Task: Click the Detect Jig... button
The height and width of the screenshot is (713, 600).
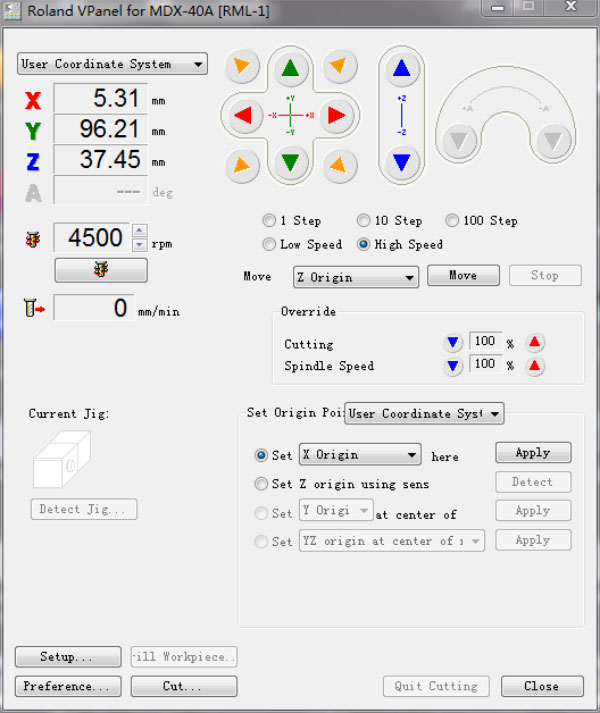Action: click(x=84, y=509)
